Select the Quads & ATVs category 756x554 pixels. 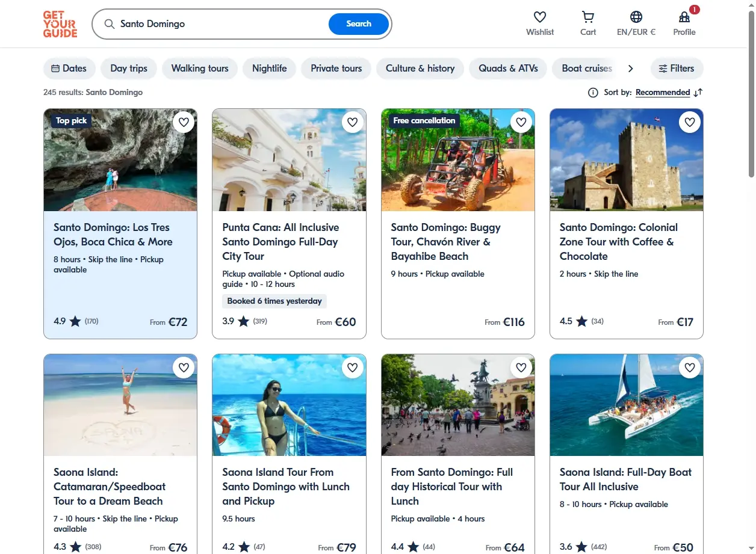(x=508, y=69)
